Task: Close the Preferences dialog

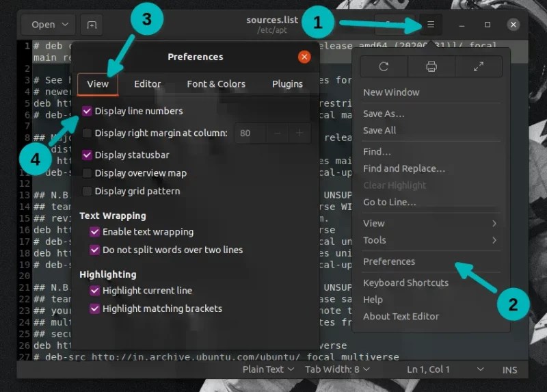Action: pos(304,57)
